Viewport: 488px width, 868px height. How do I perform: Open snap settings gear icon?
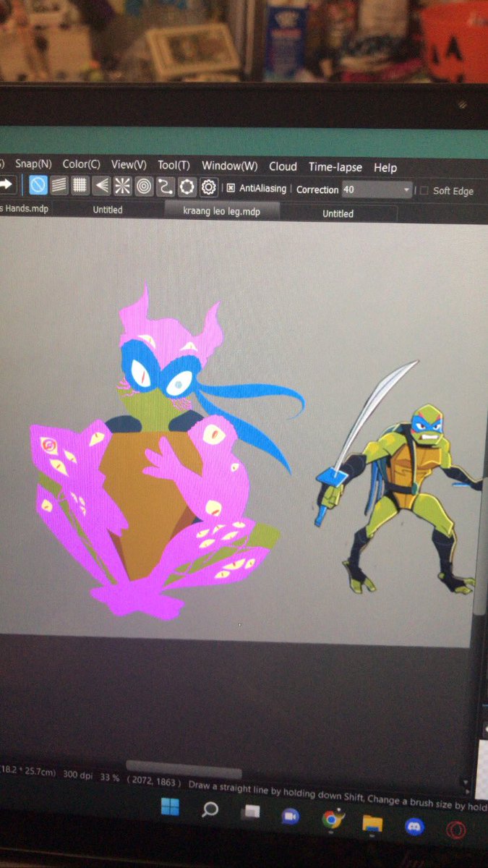point(209,187)
